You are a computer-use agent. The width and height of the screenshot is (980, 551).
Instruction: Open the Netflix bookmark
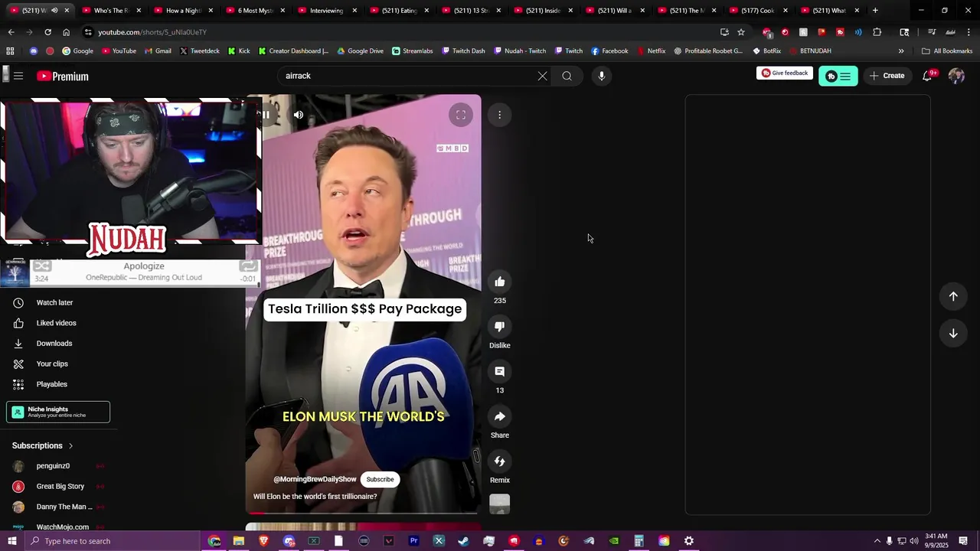tap(650, 51)
